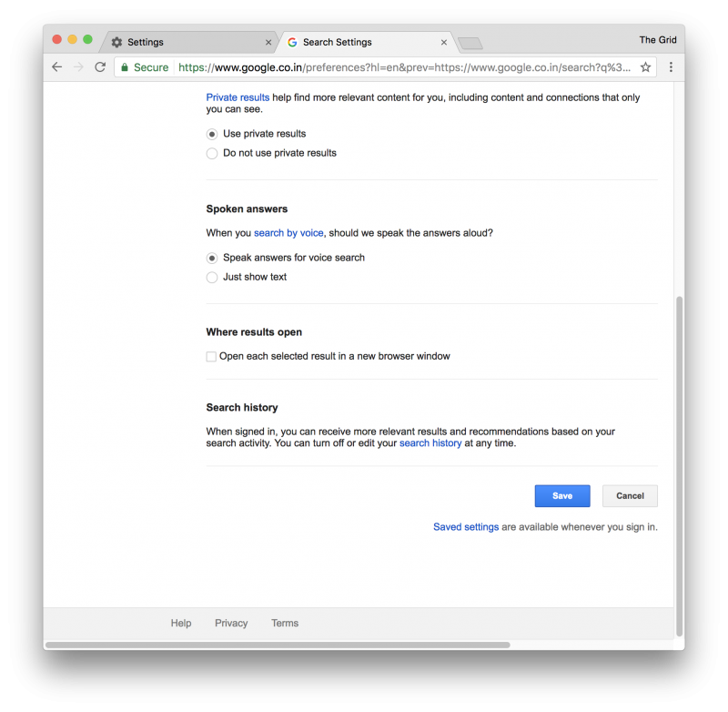728x712 pixels.
Task: Reload the Search Settings page
Action: tap(100, 67)
